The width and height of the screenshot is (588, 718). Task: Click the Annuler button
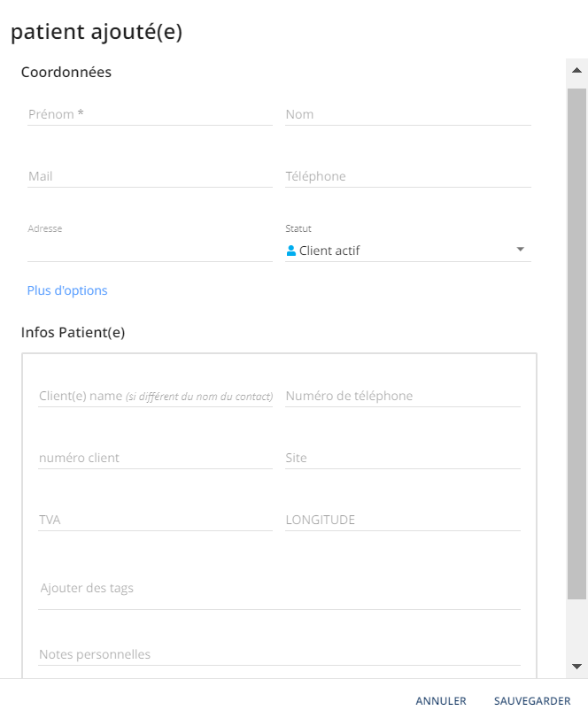click(x=441, y=700)
